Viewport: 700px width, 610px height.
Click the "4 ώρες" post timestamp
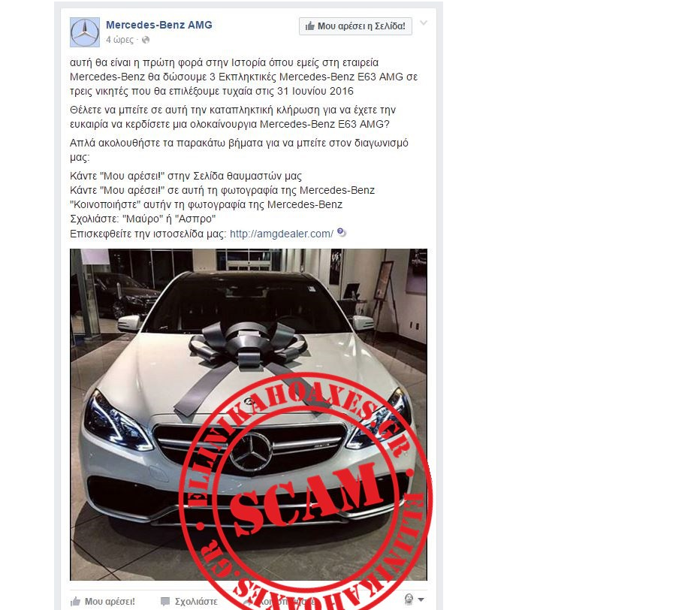tap(119, 40)
